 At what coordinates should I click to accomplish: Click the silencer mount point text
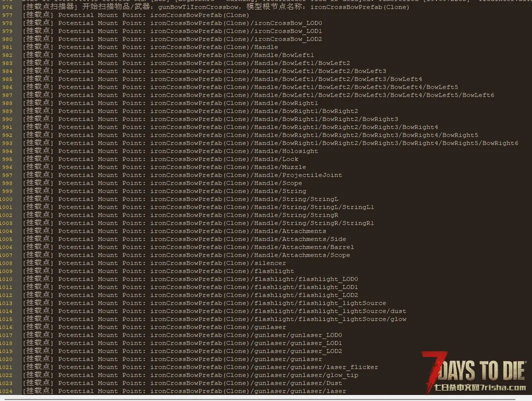(x=270, y=263)
